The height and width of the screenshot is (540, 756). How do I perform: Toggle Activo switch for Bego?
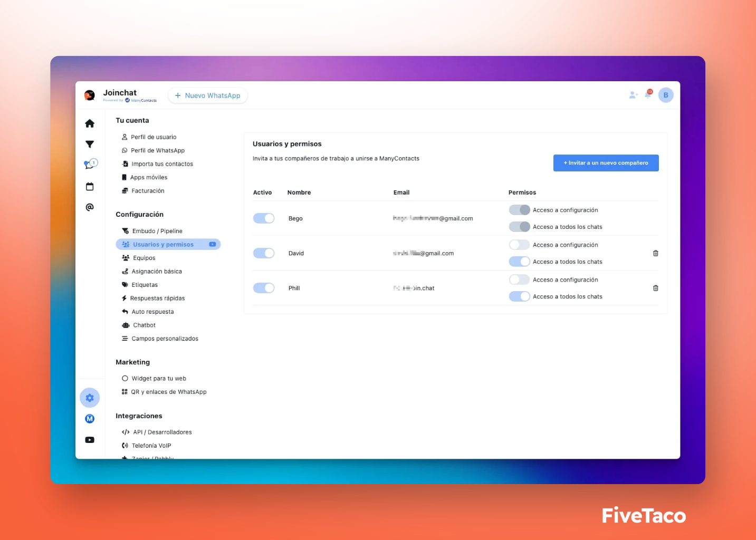tap(264, 218)
